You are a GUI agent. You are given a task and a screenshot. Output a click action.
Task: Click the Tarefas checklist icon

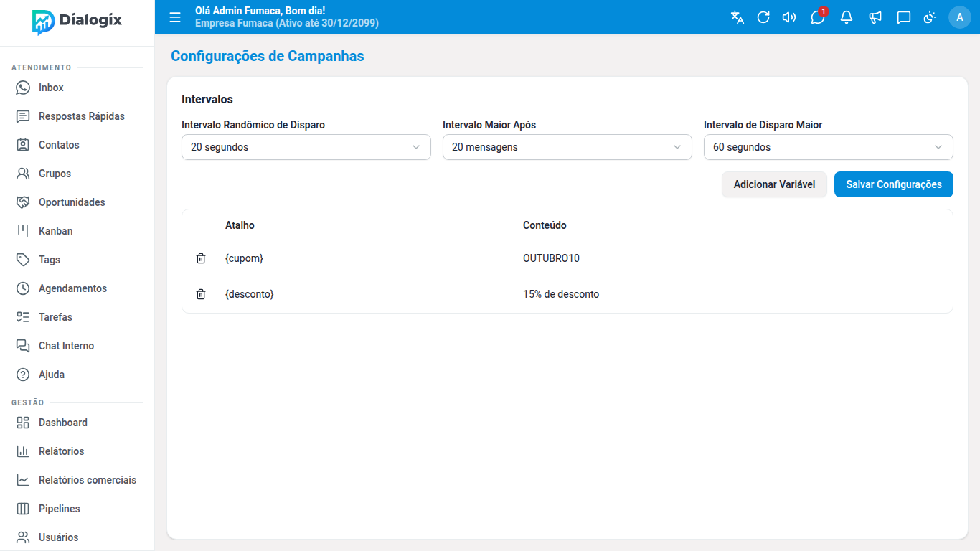pyautogui.click(x=23, y=317)
